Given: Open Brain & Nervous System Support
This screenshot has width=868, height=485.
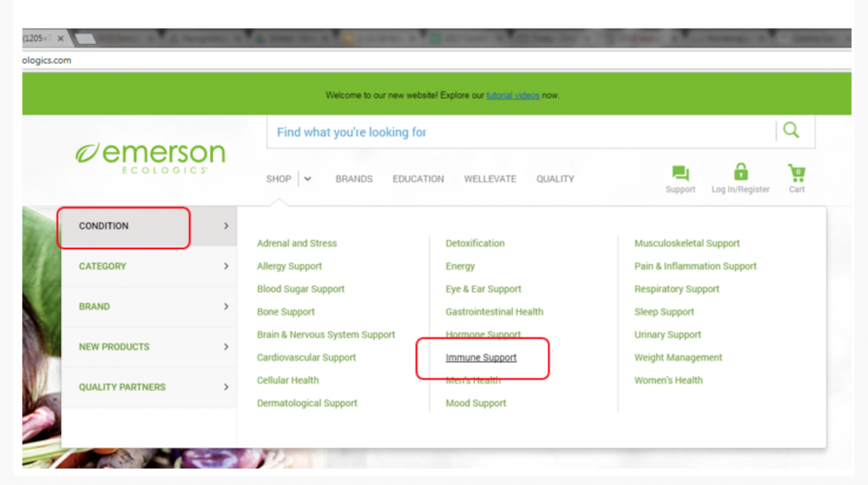Looking at the screenshot, I should pos(326,334).
